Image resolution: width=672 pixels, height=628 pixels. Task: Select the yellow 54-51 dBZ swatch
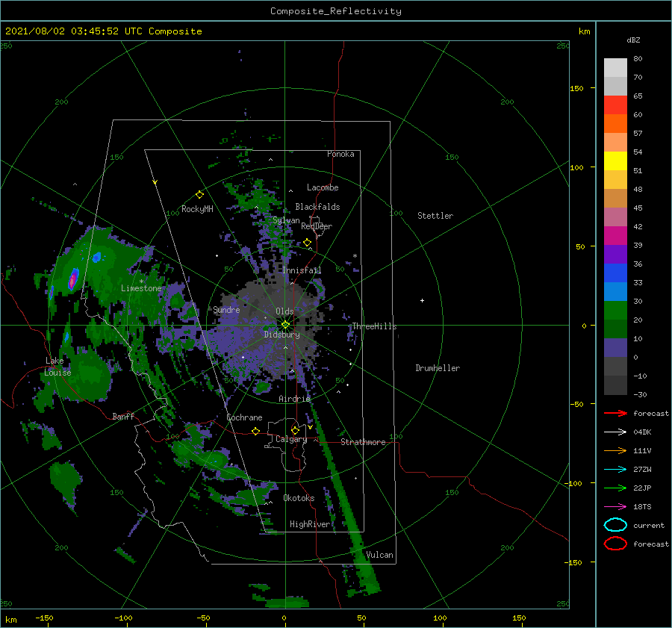[615, 161]
